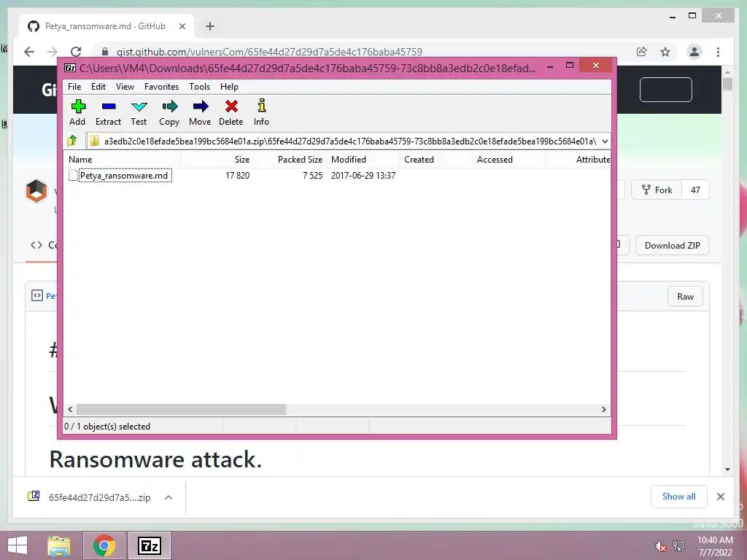
Task: Go up one folder level in 7-Zip
Action: (x=72, y=141)
